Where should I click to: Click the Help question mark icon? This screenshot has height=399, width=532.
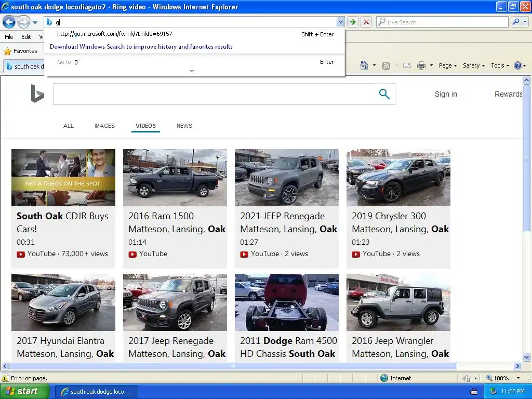click(518, 65)
